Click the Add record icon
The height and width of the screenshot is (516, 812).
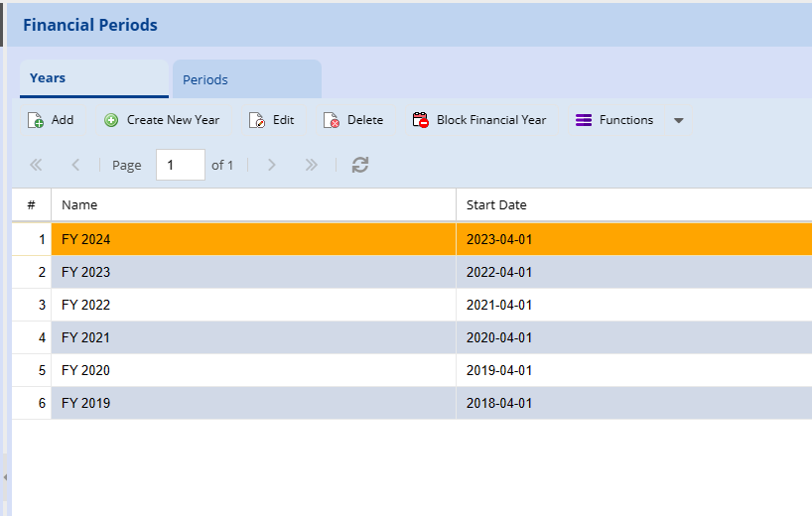[36, 120]
